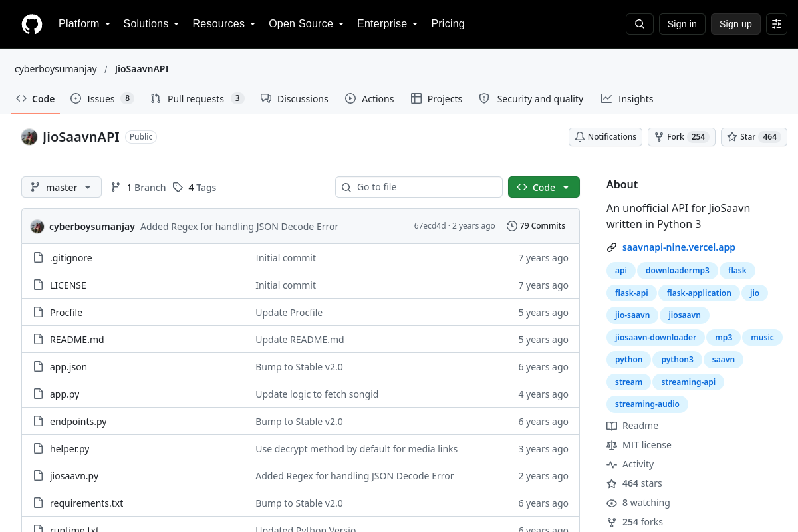Screen dimensions: 798x532
Task: Switch to the Insights tab
Action: (x=627, y=98)
